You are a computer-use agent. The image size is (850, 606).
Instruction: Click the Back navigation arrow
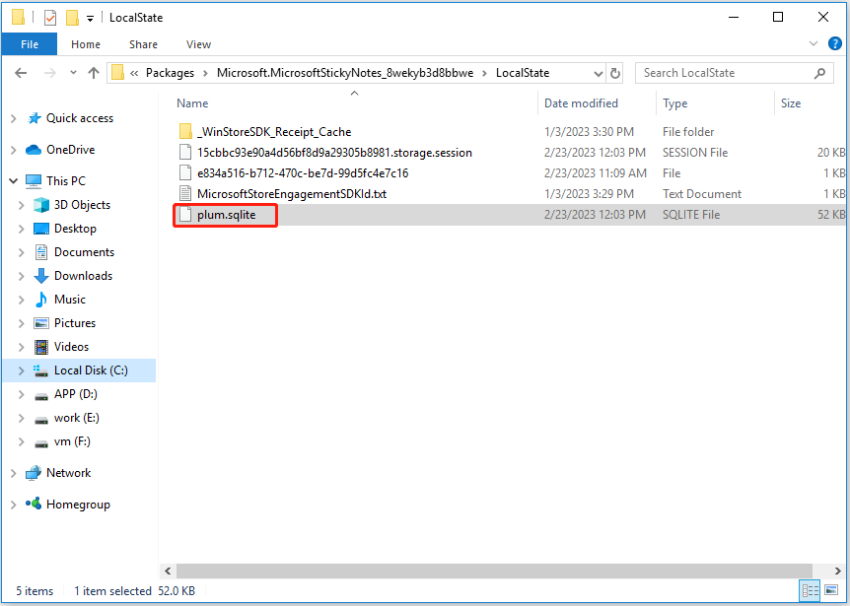[x=22, y=72]
